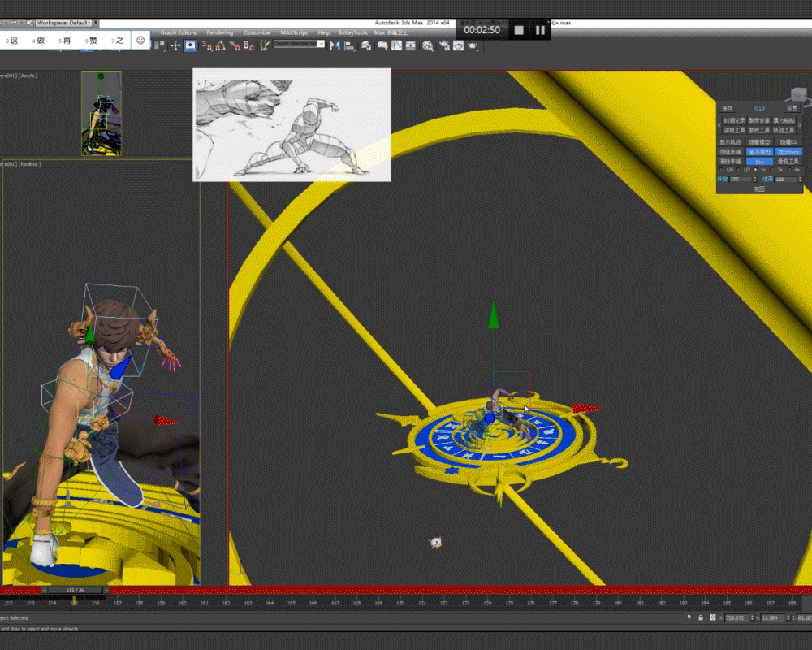The width and height of the screenshot is (812, 650).
Task: Open the Customize menu
Action: 257,32
